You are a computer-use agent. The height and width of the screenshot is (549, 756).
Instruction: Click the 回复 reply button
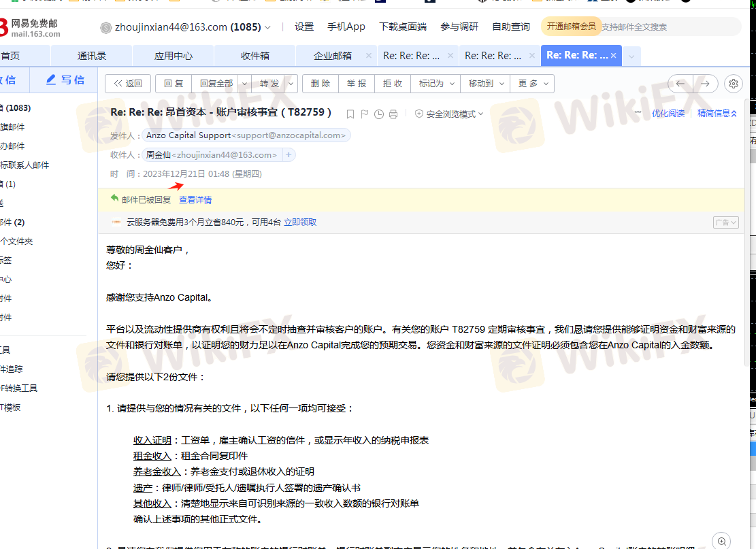(x=174, y=84)
